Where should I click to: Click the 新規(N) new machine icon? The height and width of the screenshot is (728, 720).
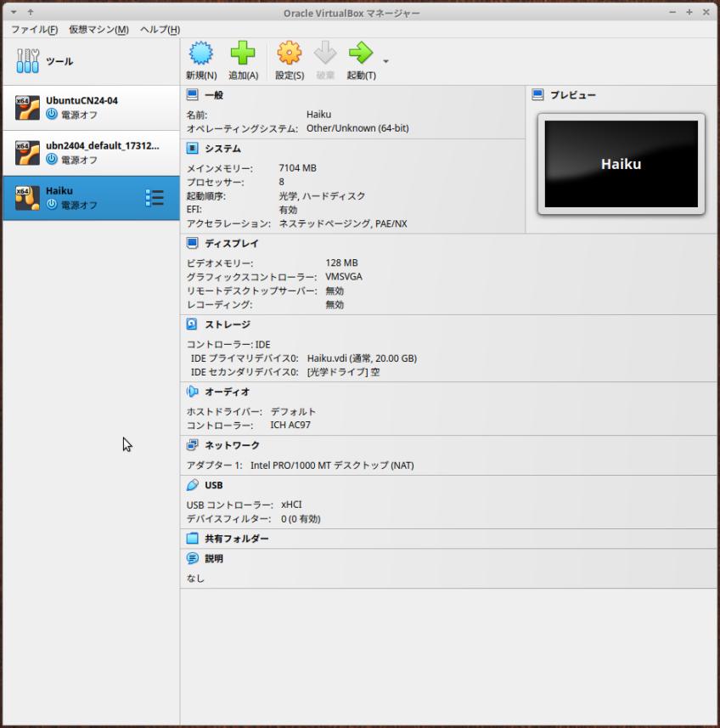tap(201, 53)
